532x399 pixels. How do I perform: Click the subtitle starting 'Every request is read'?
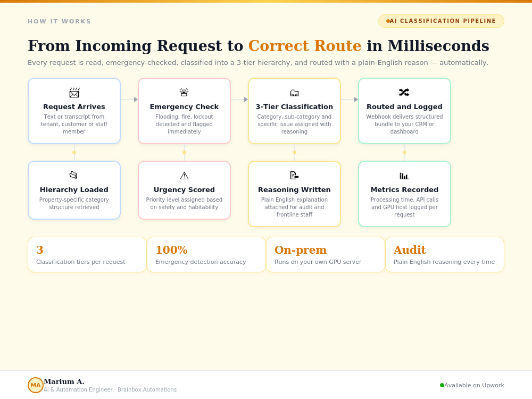point(258,62)
